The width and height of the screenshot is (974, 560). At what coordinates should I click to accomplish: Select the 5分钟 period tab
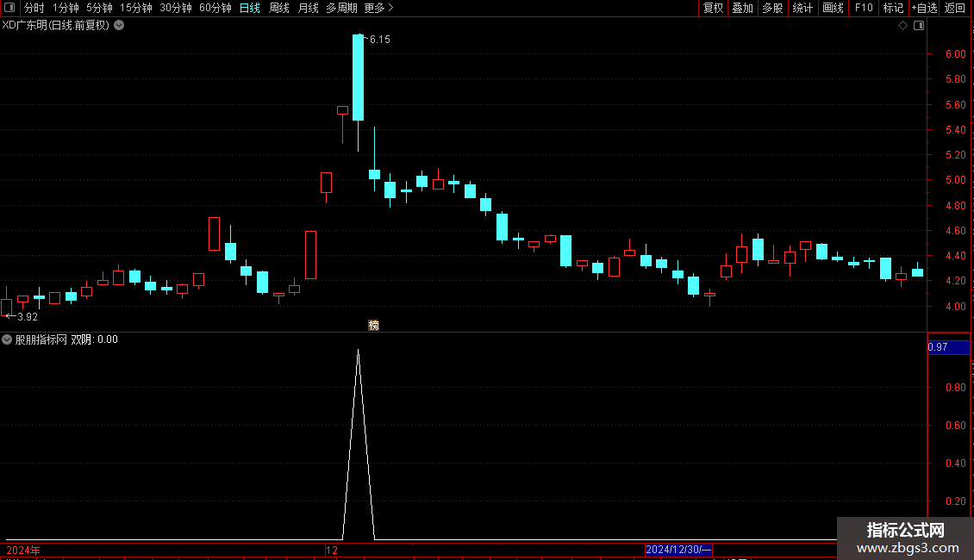99,8
